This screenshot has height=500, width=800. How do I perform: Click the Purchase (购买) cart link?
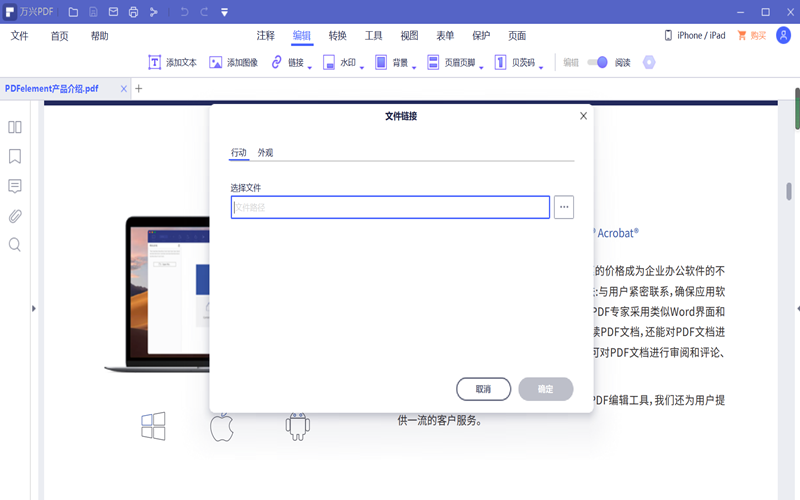point(751,36)
